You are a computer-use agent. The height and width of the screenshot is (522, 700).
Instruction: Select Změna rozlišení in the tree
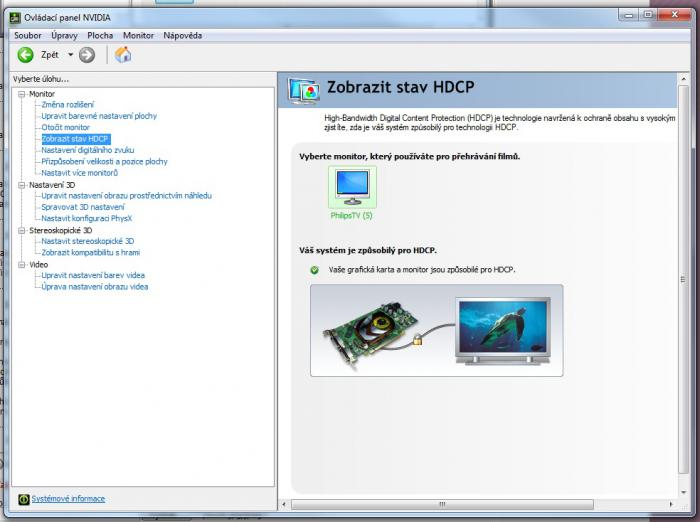67,104
